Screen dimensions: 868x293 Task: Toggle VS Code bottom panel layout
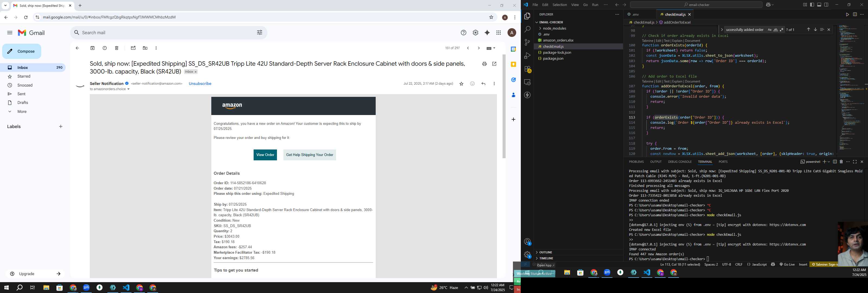(819, 5)
